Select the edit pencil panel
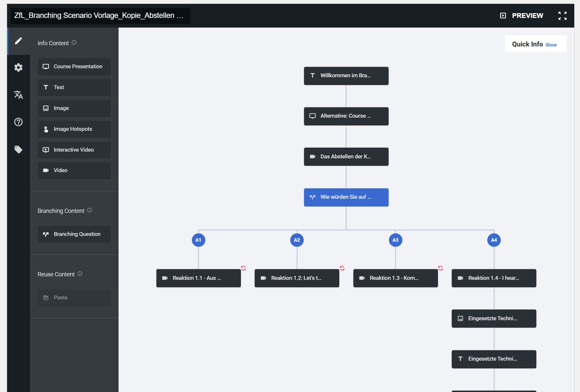Image resolution: width=580 pixels, height=392 pixels. tap(18, 40)
